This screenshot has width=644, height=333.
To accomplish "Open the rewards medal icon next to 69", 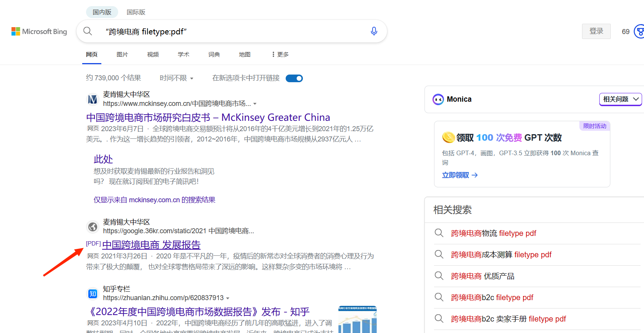I will pos(639,31).
